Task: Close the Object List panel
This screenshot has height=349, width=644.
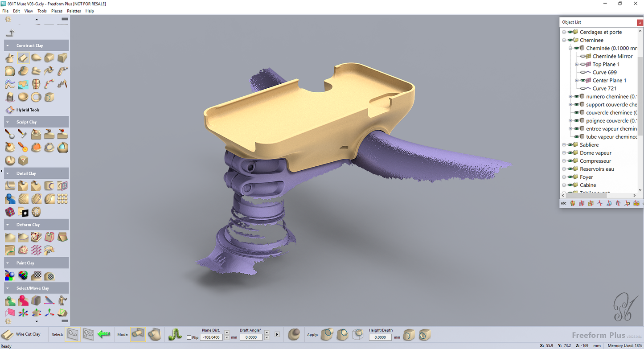Action: pos(640,22)
